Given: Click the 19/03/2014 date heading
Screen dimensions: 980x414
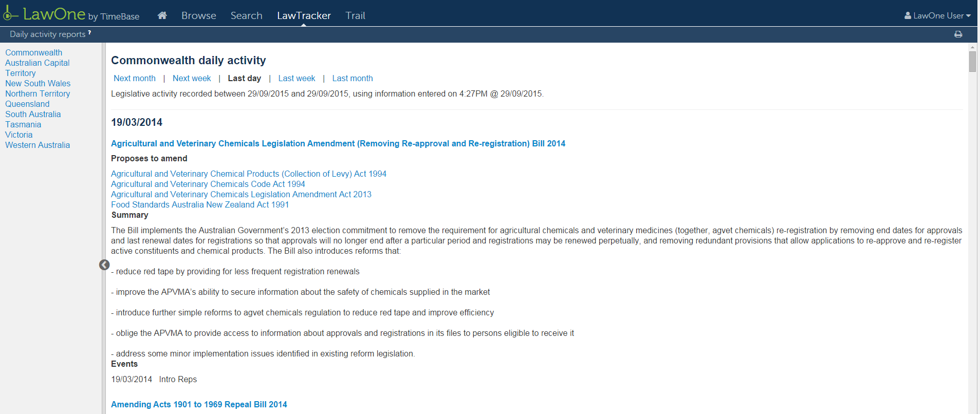Looking at the screenshot, I should pyautogui.click(x=137, y=122).
